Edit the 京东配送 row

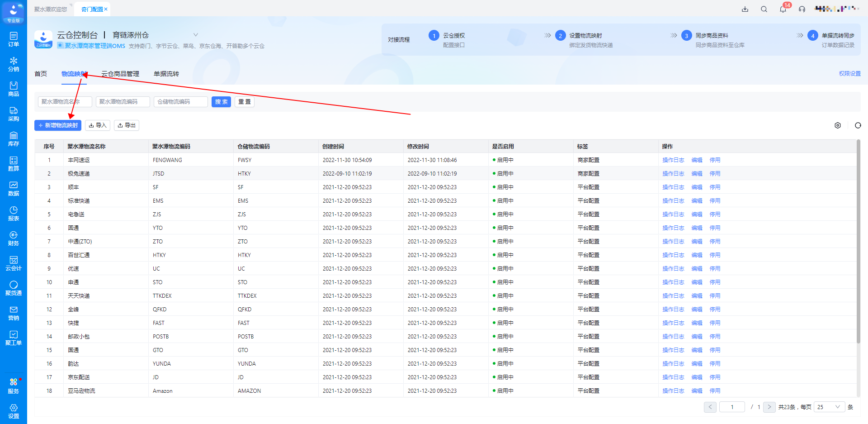tap(697, 377)
